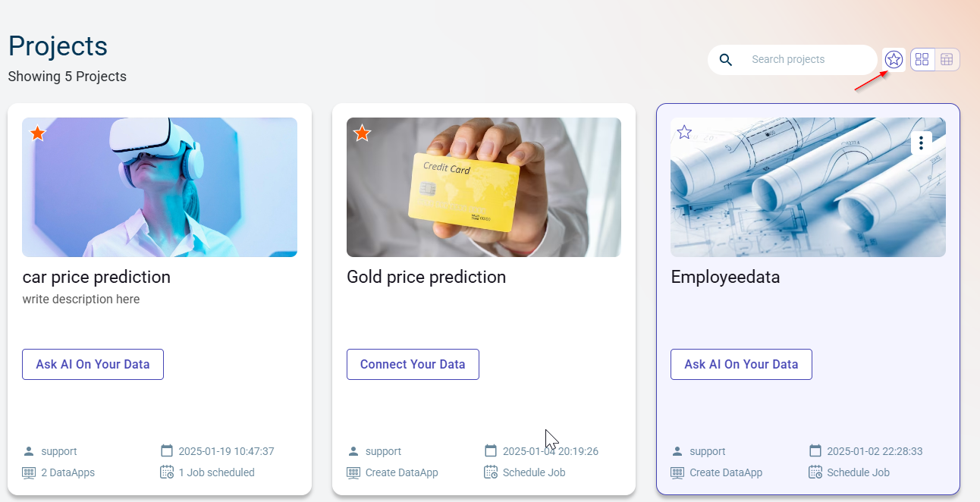Click the search magnifier icon
980x502 pixels.
[x=726, y=60]
